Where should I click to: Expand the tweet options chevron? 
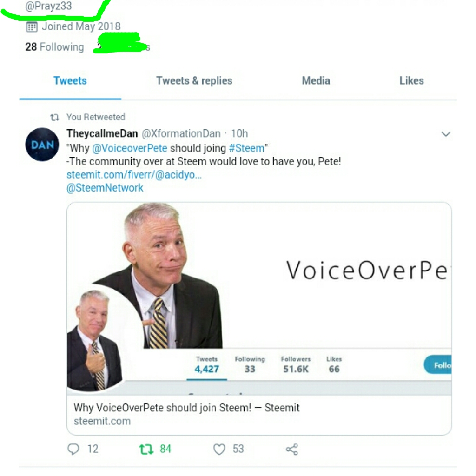coord(446,134)
